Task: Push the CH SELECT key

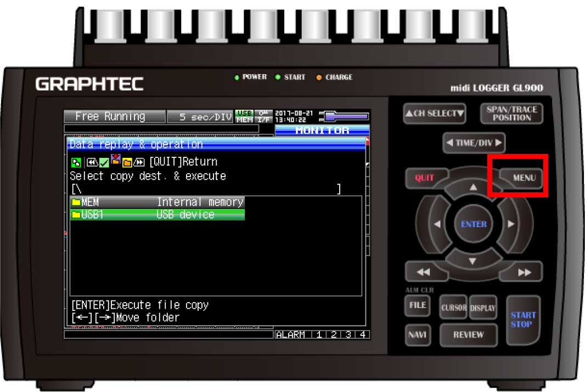Action: coord(434,113)
